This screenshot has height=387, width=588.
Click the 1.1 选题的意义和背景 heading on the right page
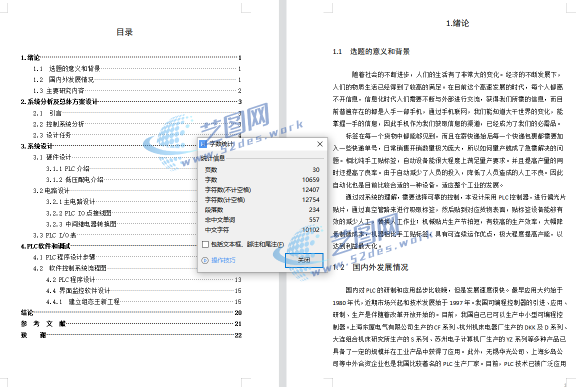371,51
